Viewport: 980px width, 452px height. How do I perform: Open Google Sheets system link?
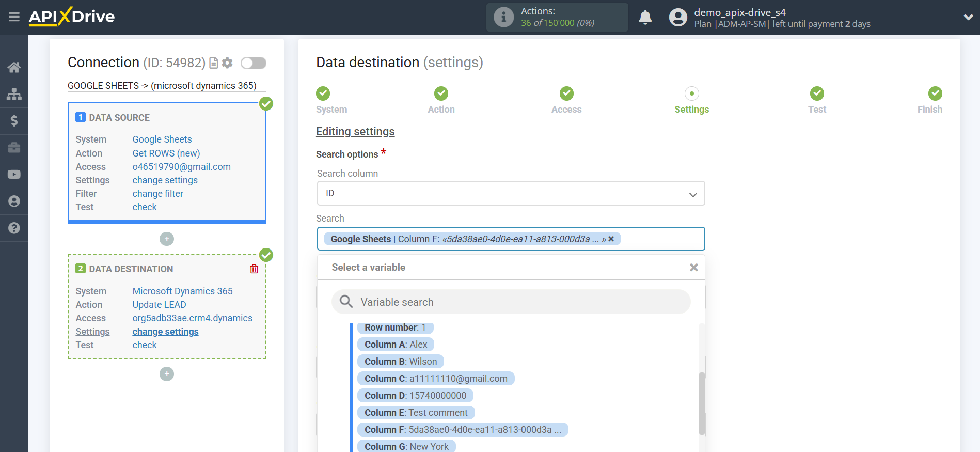point(162,139)
